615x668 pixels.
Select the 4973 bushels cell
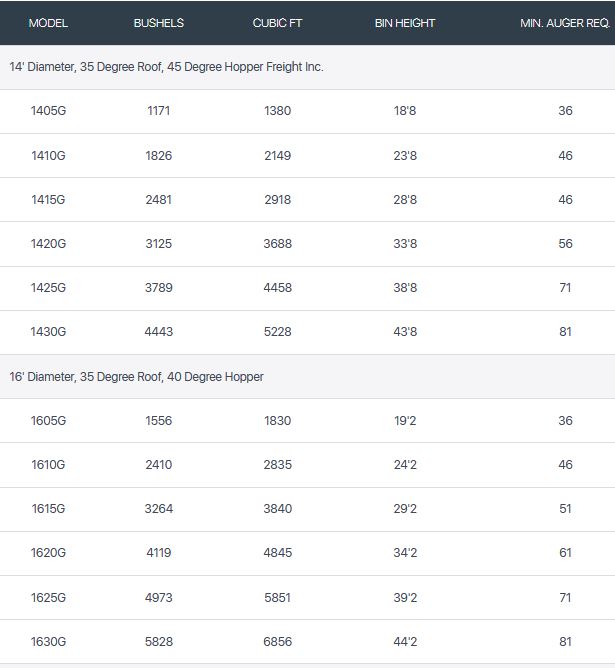[158, 597]
